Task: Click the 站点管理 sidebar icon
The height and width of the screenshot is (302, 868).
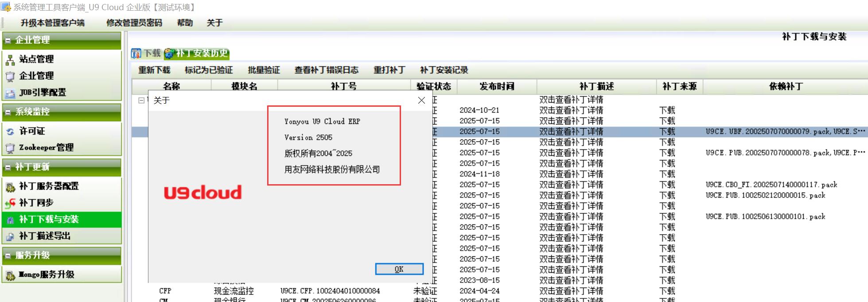Action: pos(10,59)
